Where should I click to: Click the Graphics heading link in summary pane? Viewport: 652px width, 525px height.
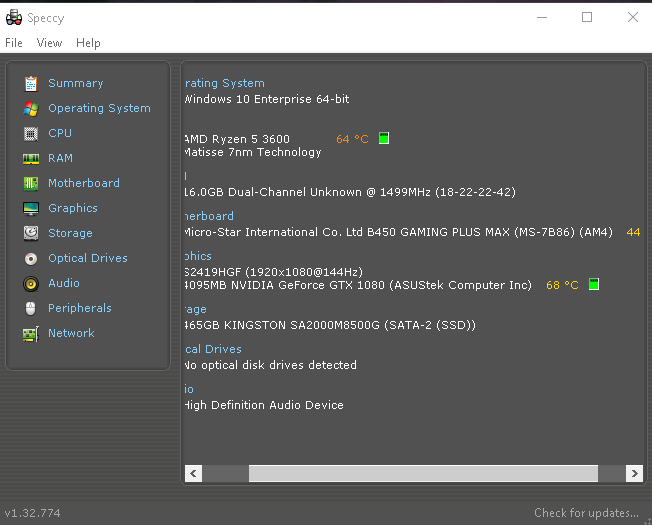tap(198, 256)
